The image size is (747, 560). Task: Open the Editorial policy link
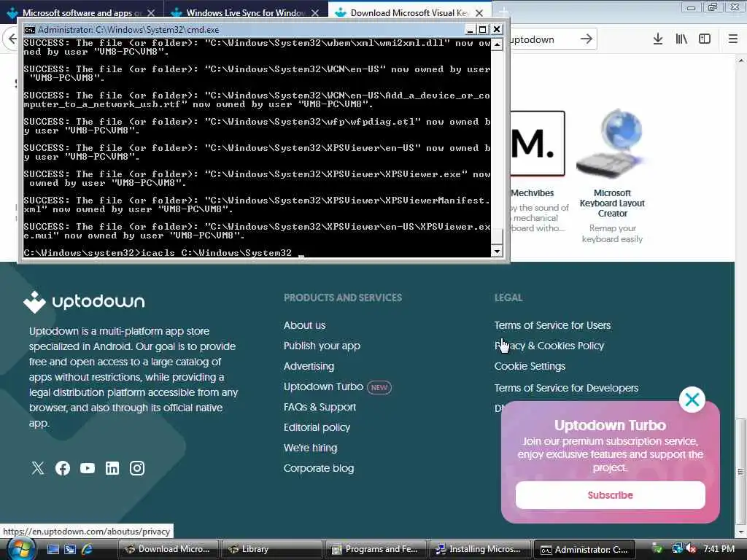click(317, 427)
